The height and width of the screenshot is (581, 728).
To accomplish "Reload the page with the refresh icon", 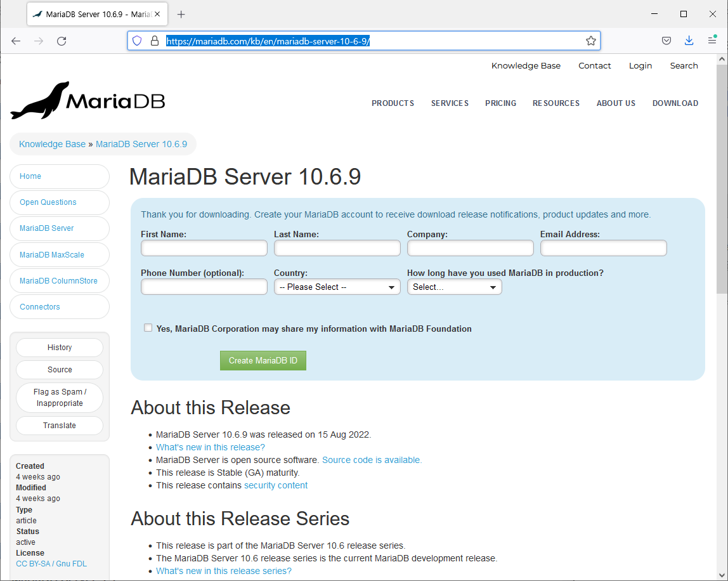I will 62,41.
